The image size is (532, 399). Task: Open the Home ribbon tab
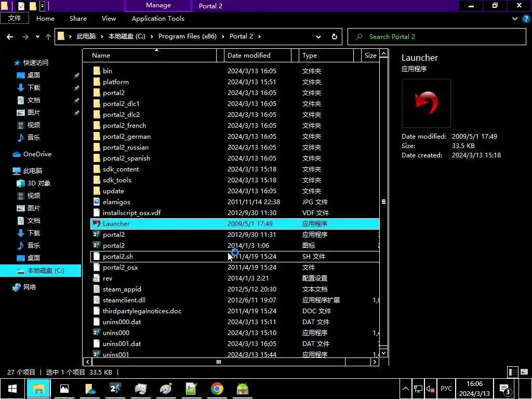click(x=46, y=19)
